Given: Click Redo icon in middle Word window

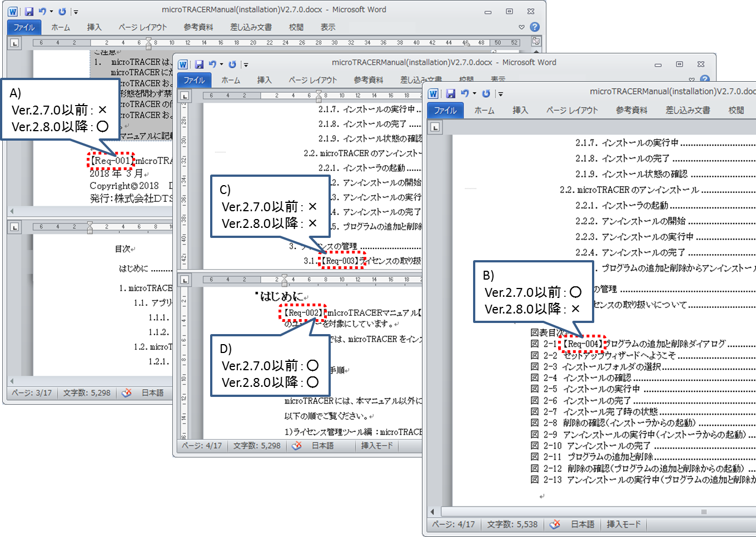Looking at the screenshot, I should click(x=232, y=64).
